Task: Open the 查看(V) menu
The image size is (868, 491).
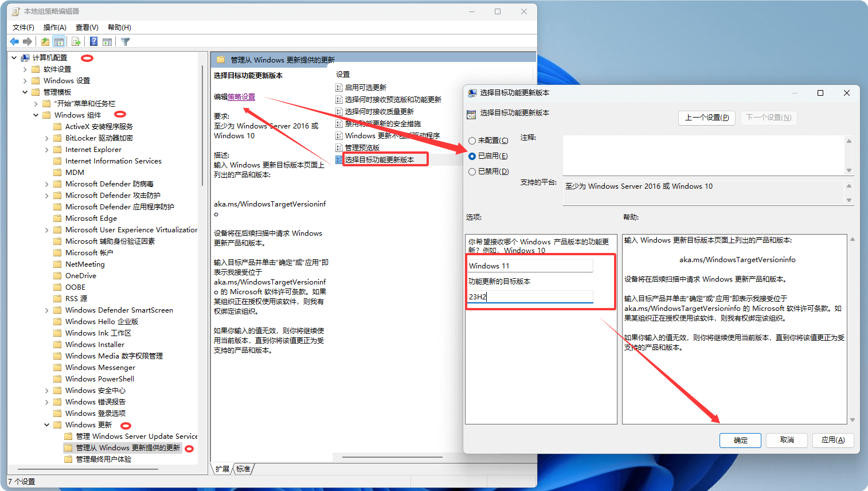Action: pyautogui.click(x=87, y=27)
